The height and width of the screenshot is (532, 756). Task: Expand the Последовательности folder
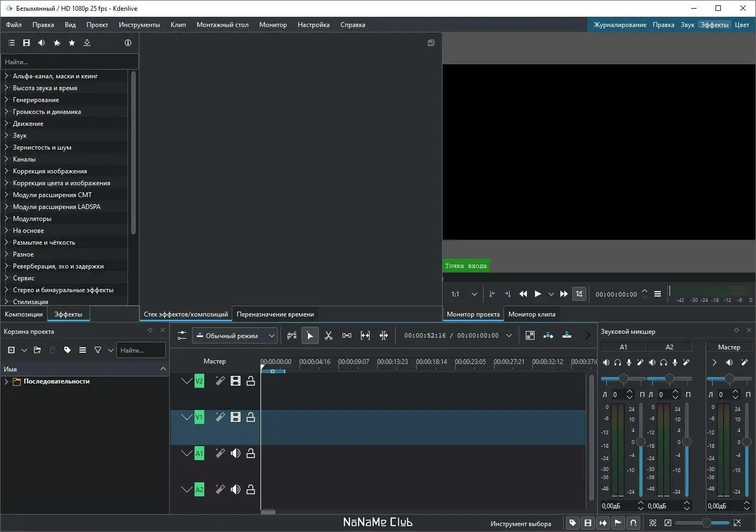tap(6, 381)
